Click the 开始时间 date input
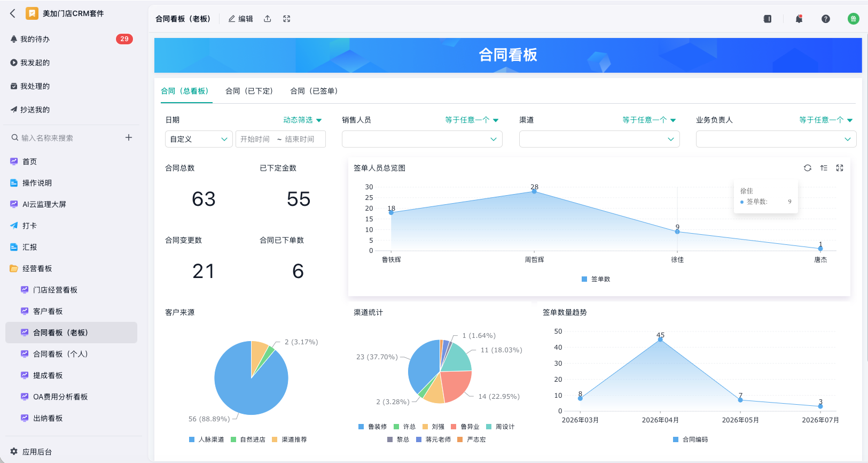The image size is (868, 463). tap(255, 139)
